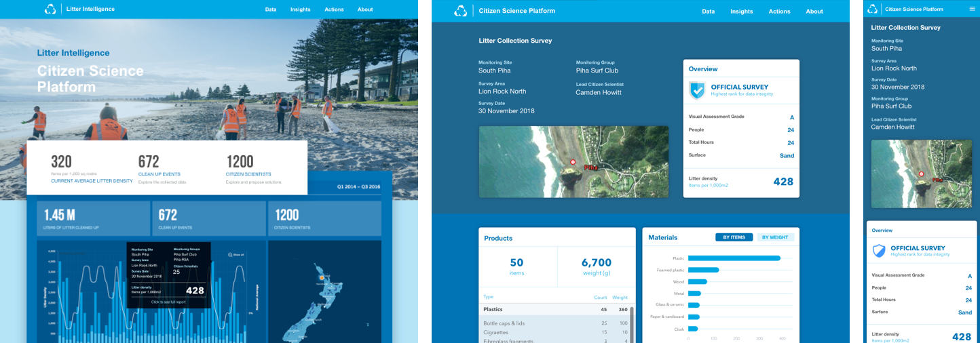Open the hamburger menu in mobile view

click(972, 9)
